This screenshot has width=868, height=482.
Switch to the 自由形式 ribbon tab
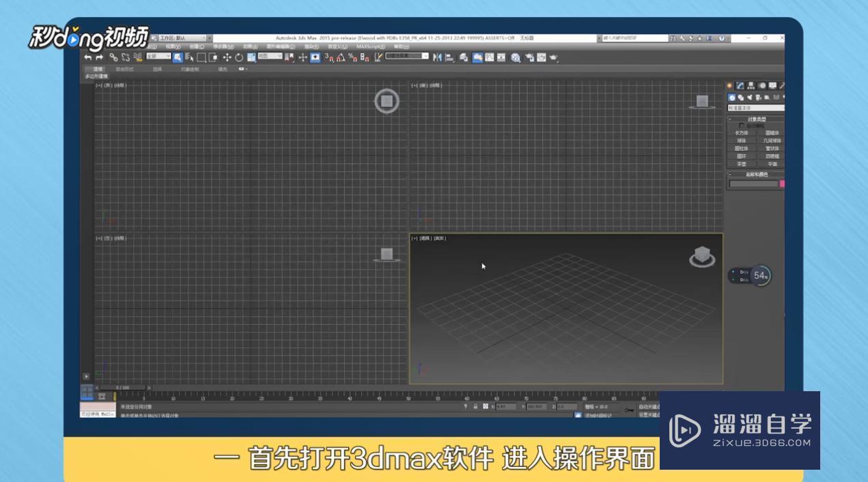click(x=125, y=69)
